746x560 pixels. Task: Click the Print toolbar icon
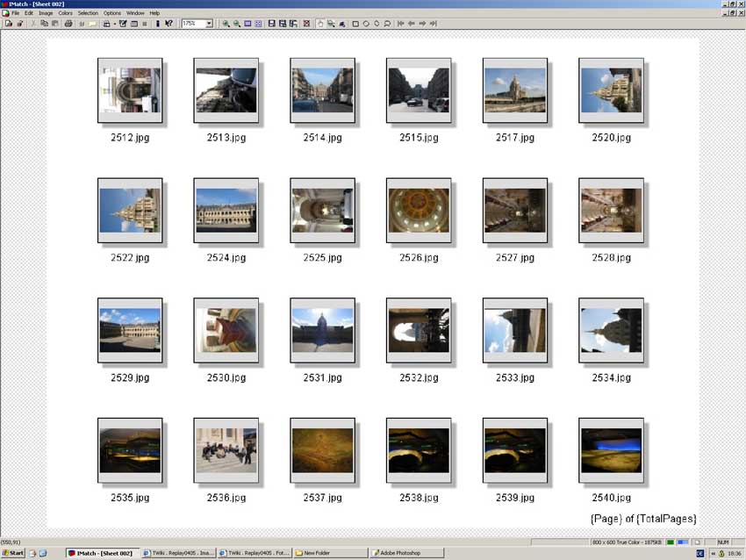click(x=68, y=24)
